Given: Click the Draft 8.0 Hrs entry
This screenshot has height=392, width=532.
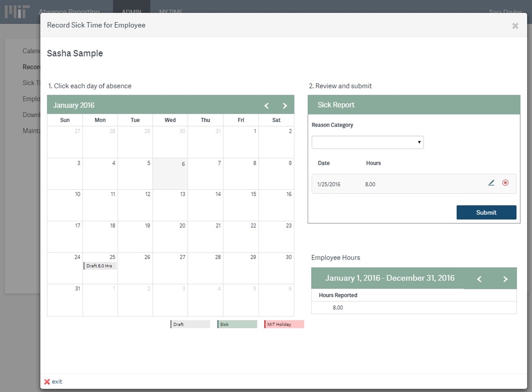Looking at the screenshot, I should 100,266.
